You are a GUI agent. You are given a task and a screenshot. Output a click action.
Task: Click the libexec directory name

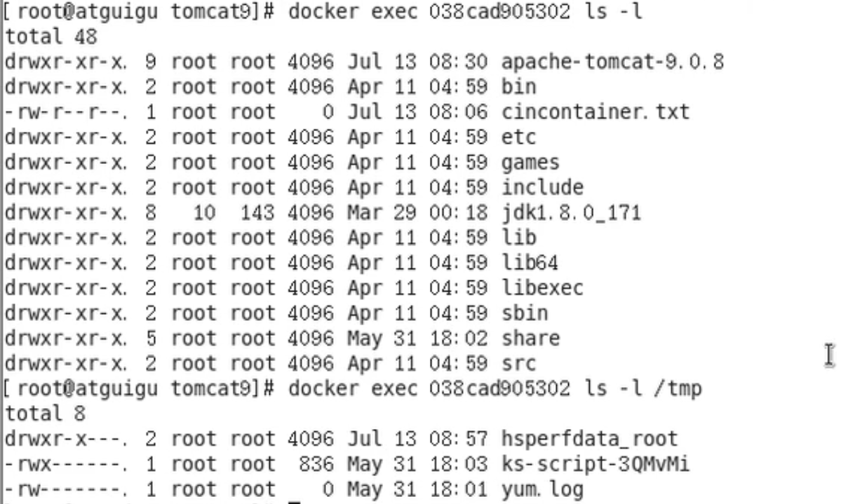[541, 287]
